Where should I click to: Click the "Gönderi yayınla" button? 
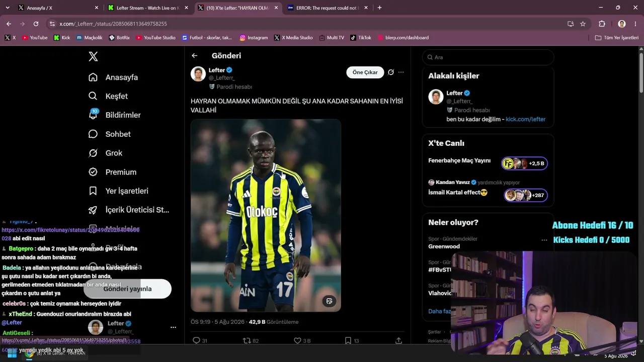coord(127,289)
